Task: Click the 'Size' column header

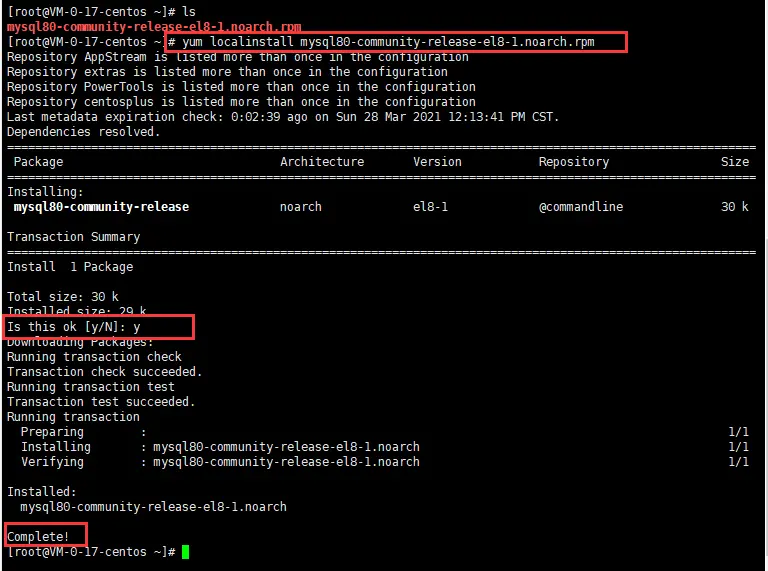Action: click(735, 162)
